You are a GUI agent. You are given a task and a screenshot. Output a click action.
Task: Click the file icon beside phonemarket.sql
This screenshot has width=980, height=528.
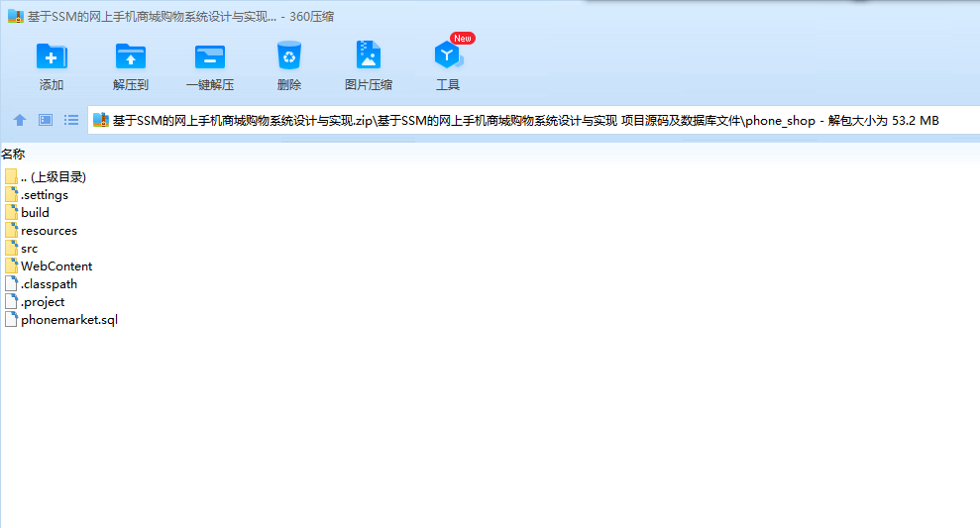point(11,319)
